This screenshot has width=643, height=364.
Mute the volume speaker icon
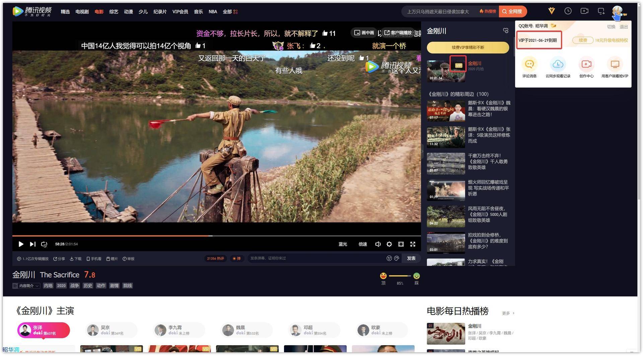(x=378, y=244)
